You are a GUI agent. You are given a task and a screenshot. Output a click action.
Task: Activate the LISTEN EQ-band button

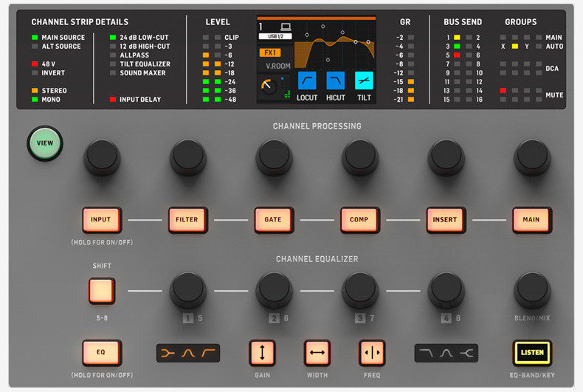point(532,353)
